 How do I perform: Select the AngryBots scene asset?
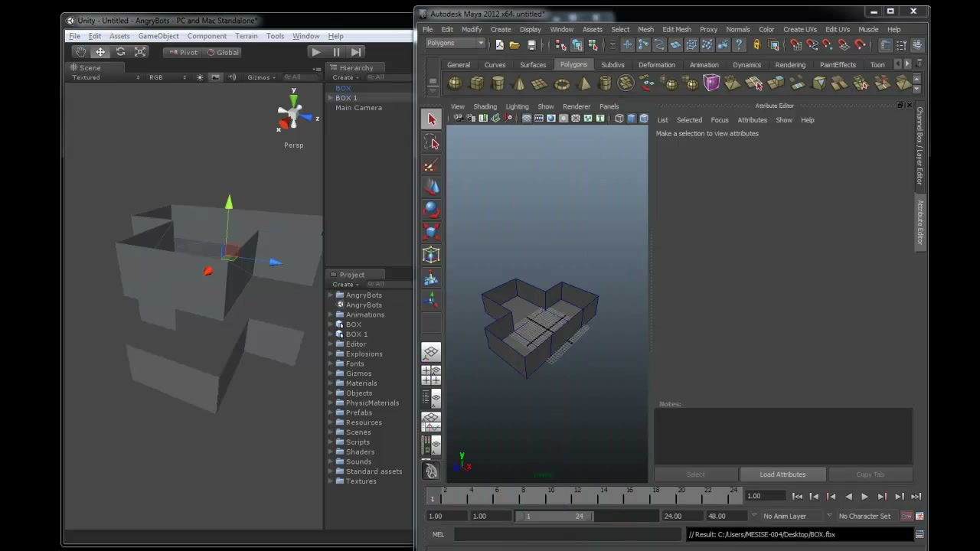363,305
